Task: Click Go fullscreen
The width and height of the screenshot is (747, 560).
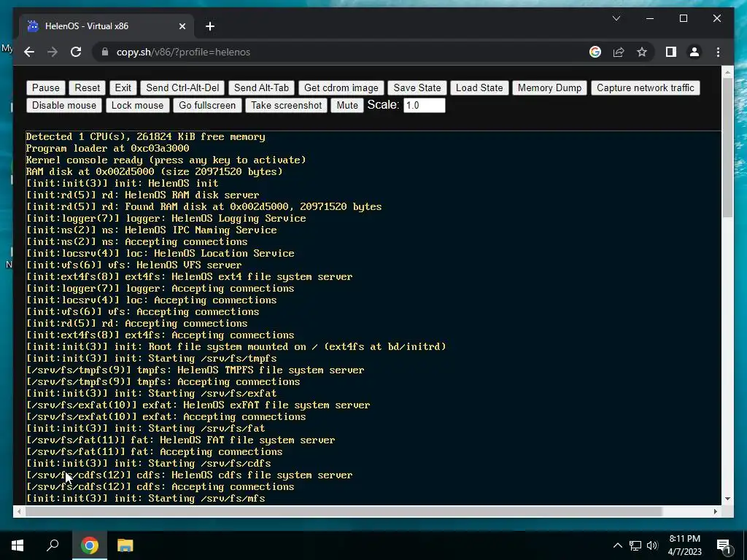Action: (x=207, y=105)
